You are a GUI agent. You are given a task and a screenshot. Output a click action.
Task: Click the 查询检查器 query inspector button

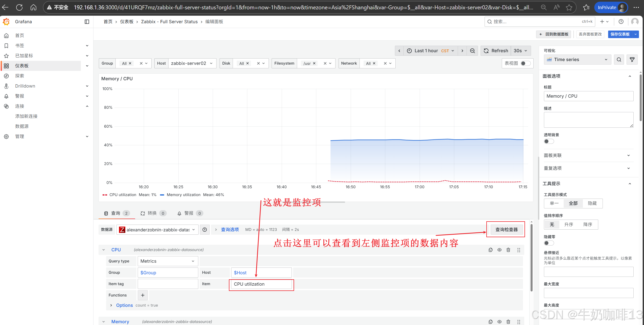tap(506, 229)
